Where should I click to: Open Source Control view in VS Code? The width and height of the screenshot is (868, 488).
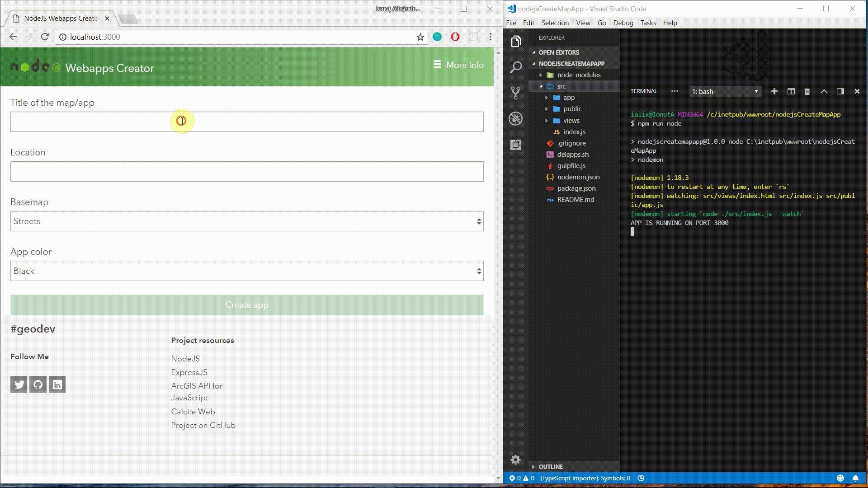[516, 93]
